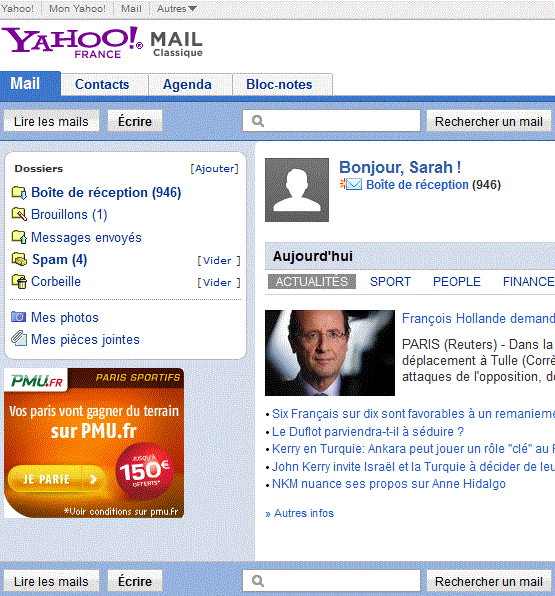
Task: Focus the top mail search field
Action: [x=331, y=121]
